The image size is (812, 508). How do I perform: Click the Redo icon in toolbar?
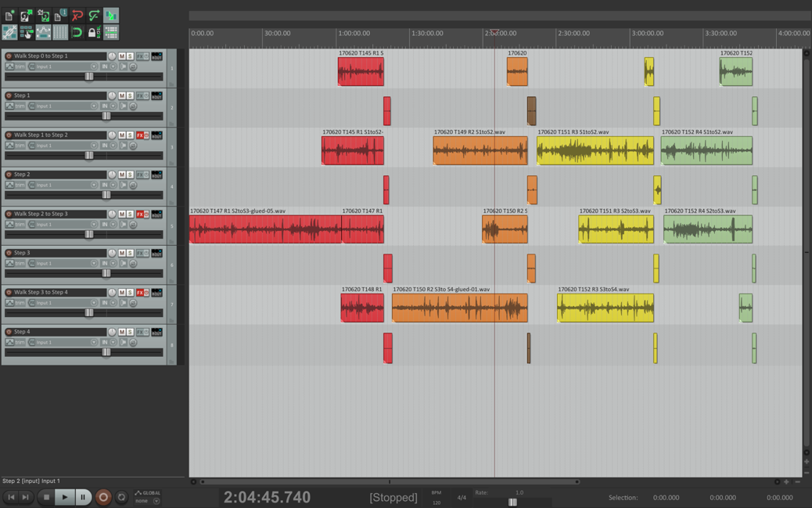point(94,16)
